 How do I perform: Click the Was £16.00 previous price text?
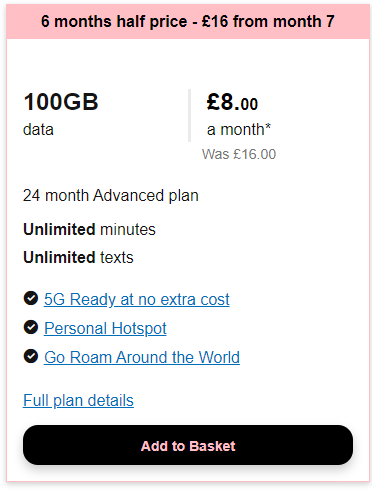click(239, 154)
